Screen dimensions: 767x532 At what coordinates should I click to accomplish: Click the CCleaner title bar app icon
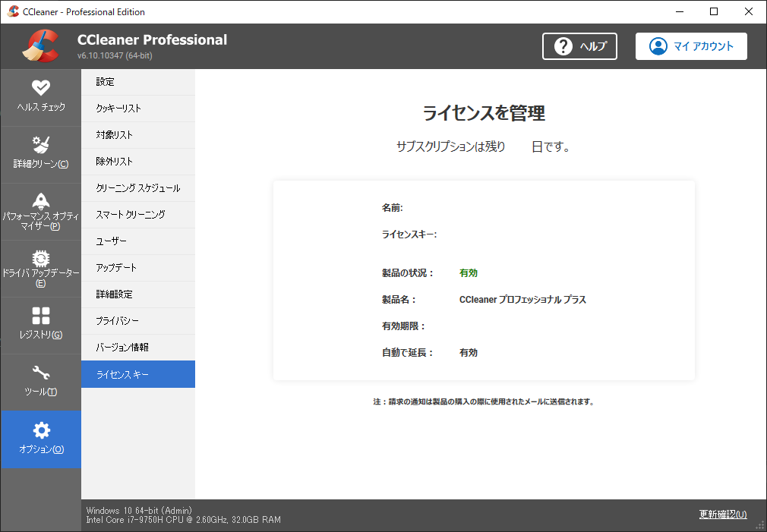13,11
